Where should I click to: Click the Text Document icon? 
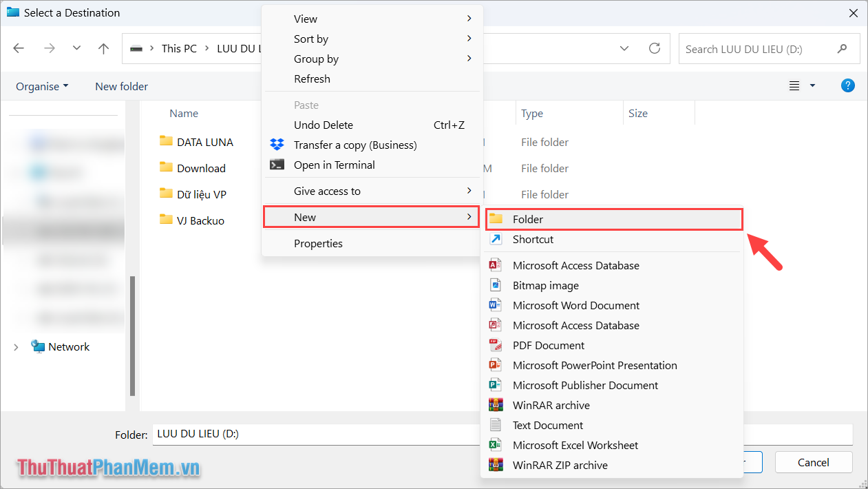[x=496, y=425]
